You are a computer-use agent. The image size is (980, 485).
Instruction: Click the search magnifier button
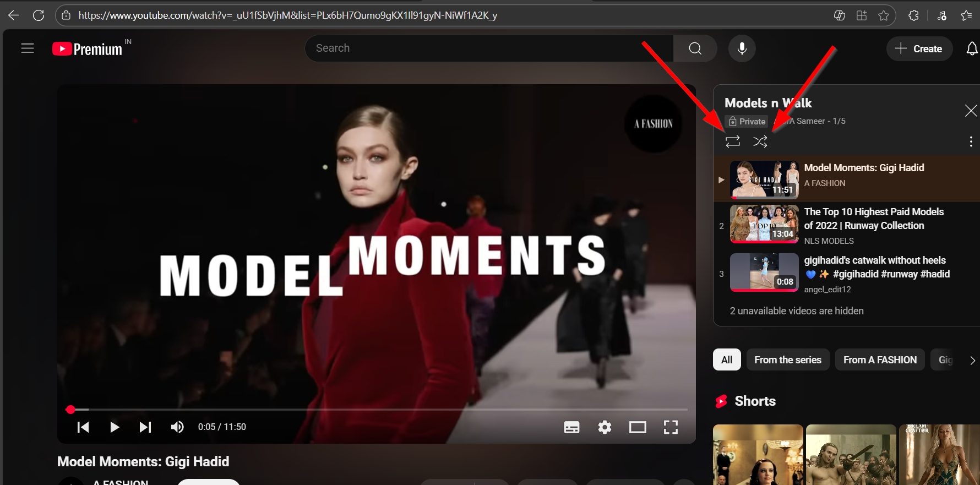[695, 48]
